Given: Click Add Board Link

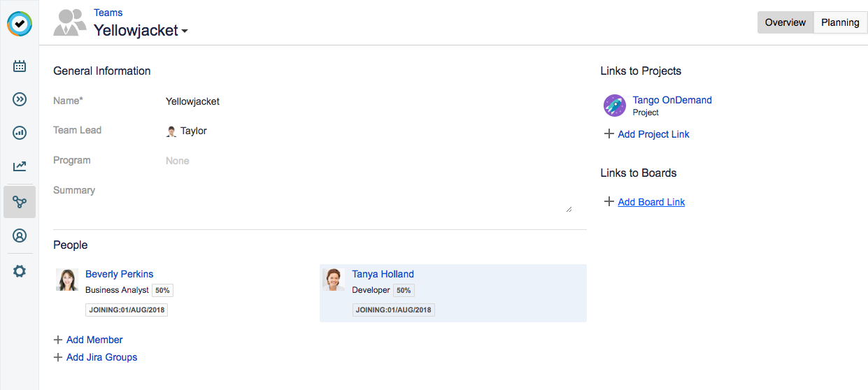Looking at the screenshot, I should pos(651,202).
